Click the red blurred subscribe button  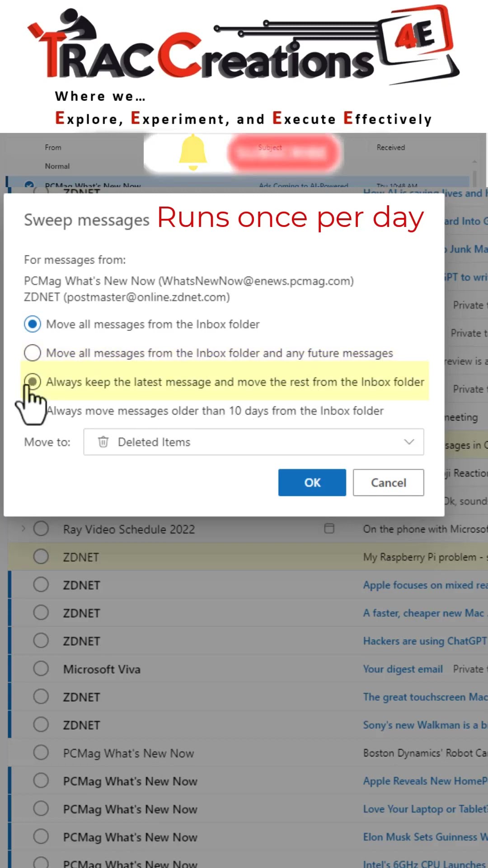tap(285, 153)
